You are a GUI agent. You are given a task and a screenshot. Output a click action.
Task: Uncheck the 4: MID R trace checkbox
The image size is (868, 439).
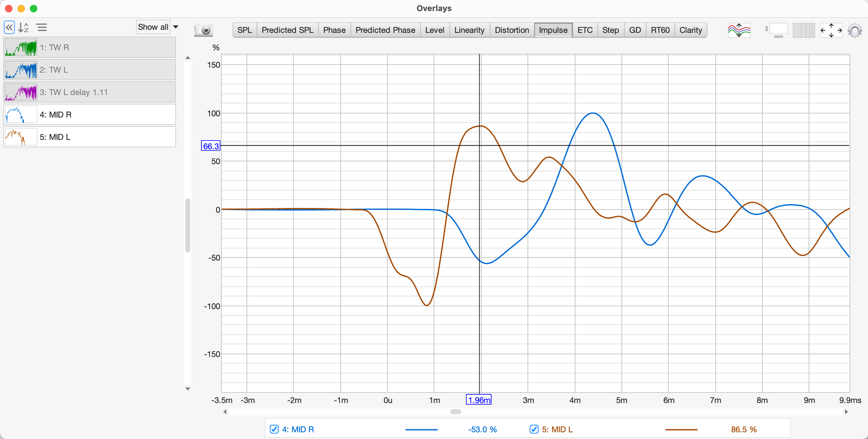(x=274, y=429)
